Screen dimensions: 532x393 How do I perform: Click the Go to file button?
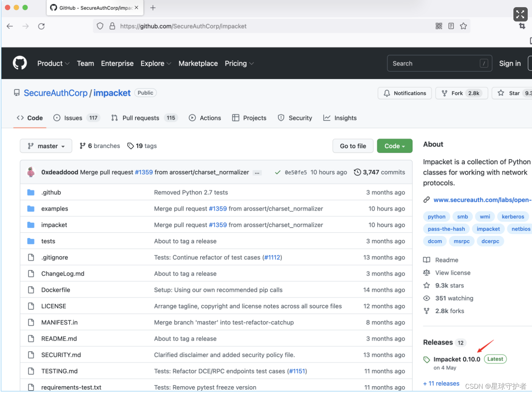tap(353, 146)
